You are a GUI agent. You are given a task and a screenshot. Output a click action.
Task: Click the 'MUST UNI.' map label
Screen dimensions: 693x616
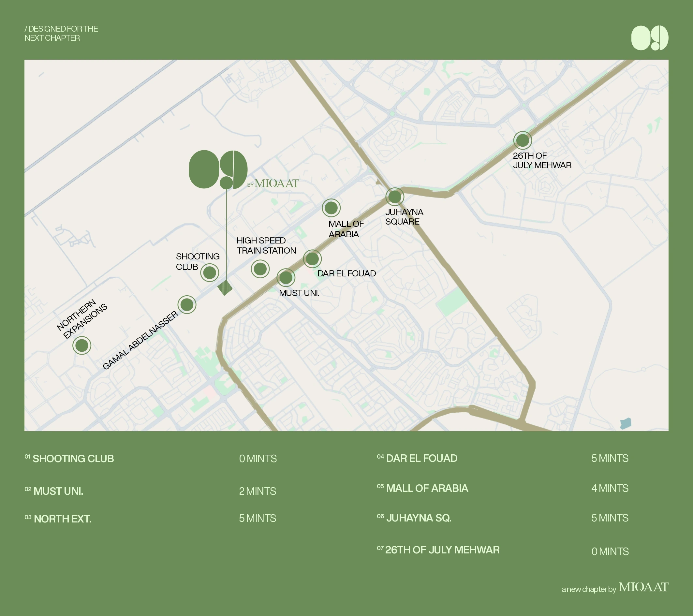(x=299, y=293)
